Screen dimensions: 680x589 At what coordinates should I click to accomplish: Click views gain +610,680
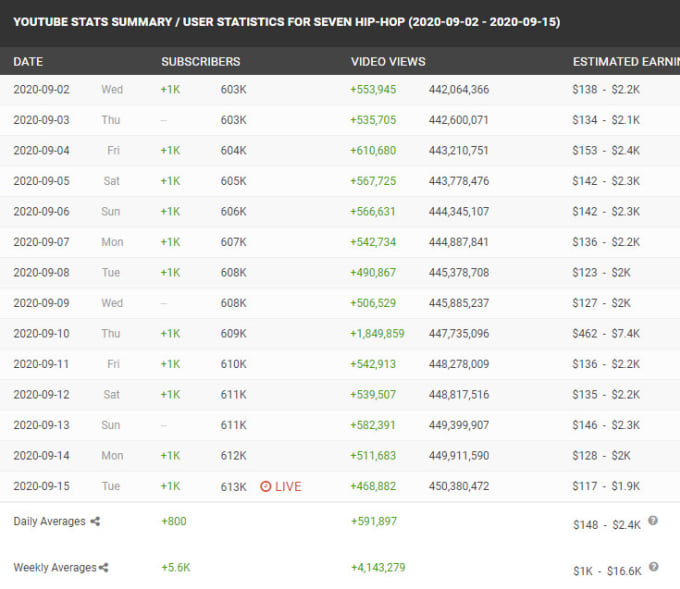373,151
